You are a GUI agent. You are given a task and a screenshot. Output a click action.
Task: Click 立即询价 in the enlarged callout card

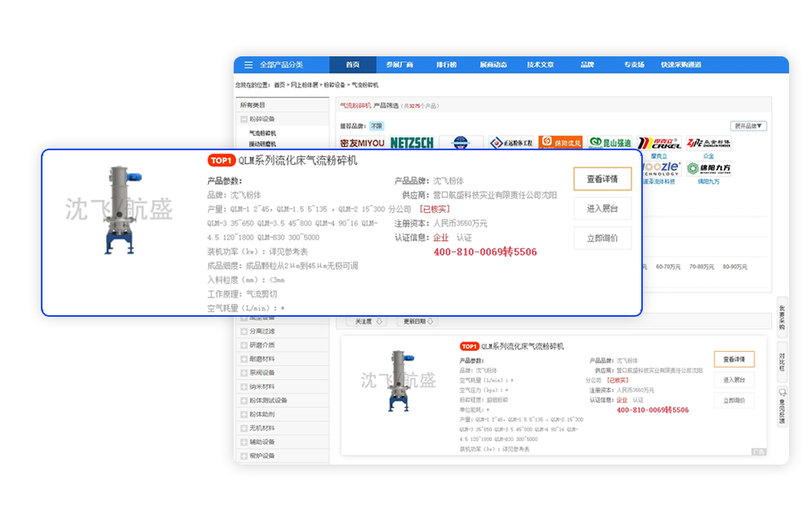(602, 238)
